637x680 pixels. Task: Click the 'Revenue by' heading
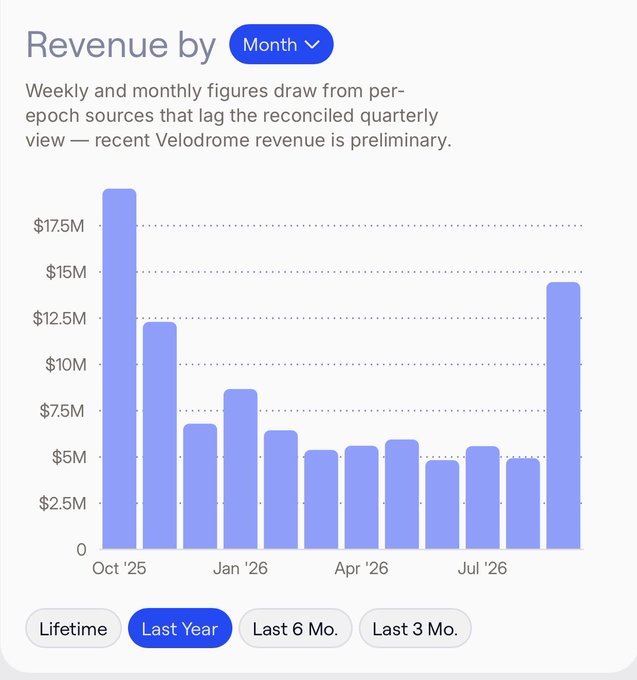[121, 46]
